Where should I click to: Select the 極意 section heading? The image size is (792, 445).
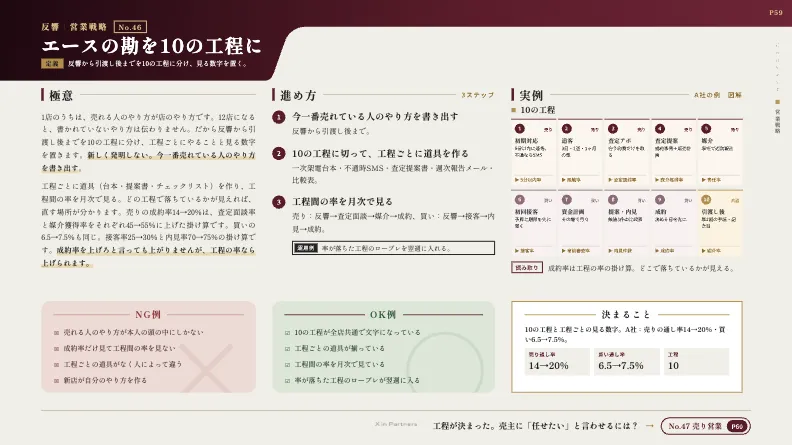click(x=61, y=95)
